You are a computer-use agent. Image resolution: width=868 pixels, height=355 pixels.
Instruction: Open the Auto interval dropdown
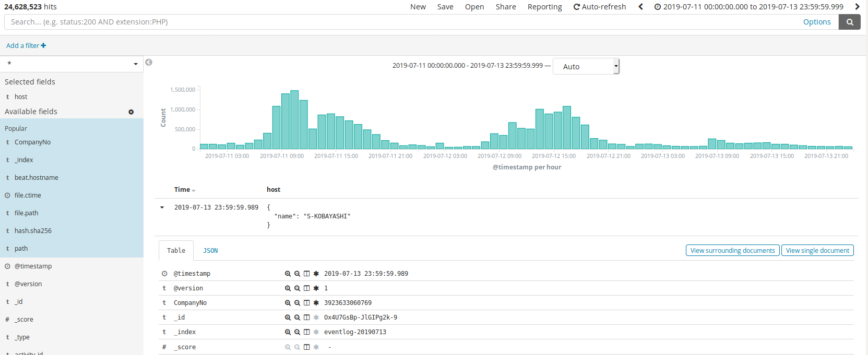pyautogui.click(x=586, y=66)
